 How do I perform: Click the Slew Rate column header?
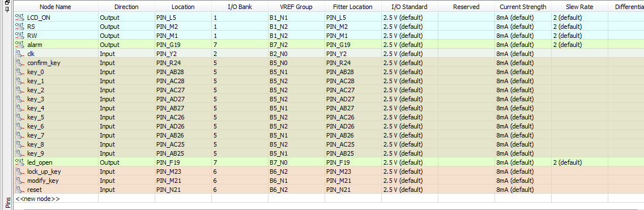tap(580, 7)
